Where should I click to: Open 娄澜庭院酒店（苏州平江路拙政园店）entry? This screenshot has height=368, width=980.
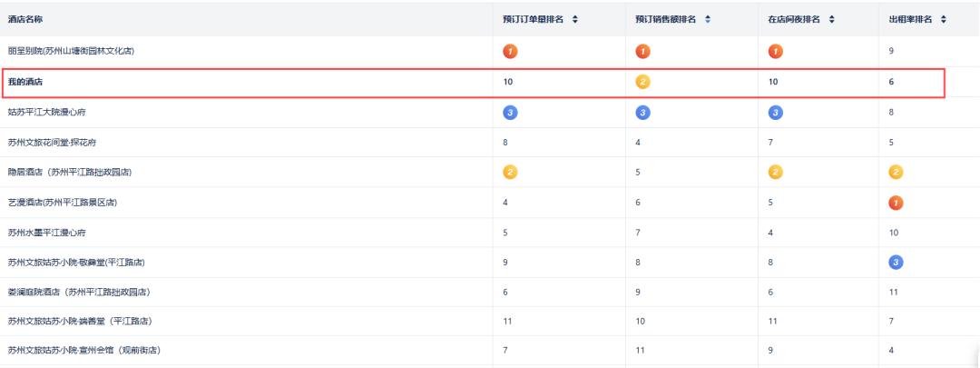[79, 292]
